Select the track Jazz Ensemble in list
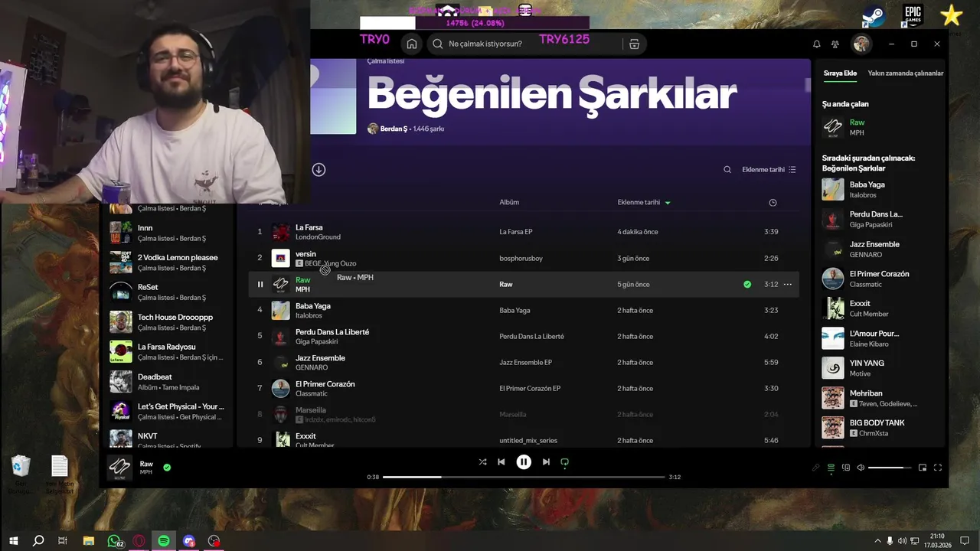Image resolution: width=980 pixels, height=551 pixels. (320, 358)
